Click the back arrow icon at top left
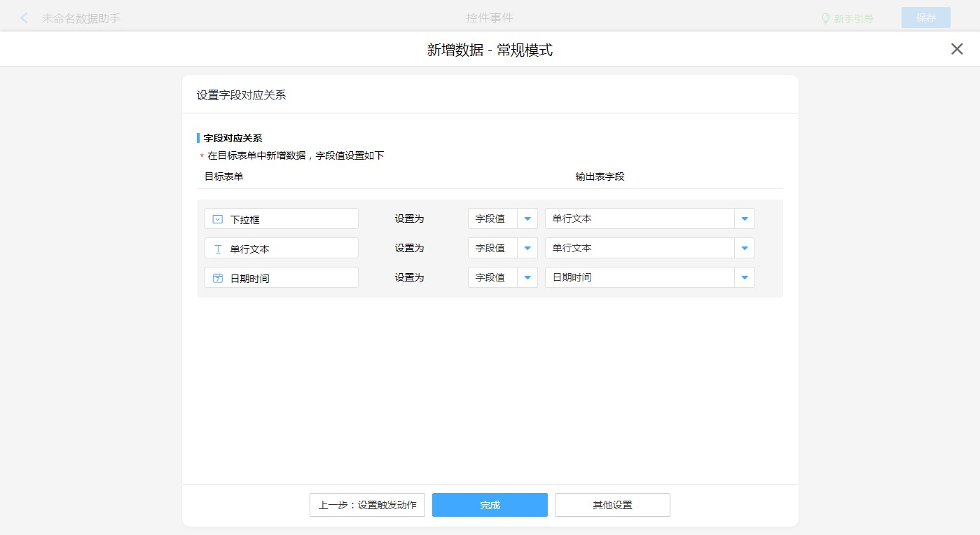 25,18
